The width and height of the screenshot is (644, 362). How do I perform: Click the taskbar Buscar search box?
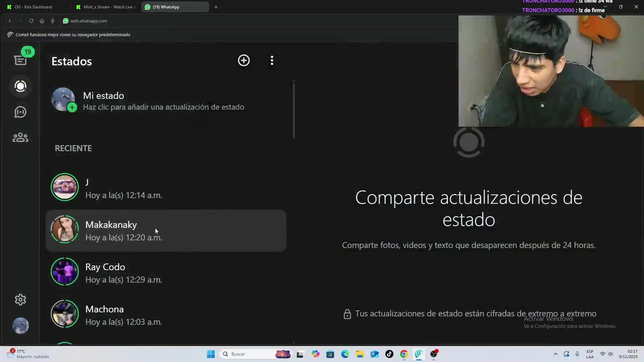pos(257,354)
